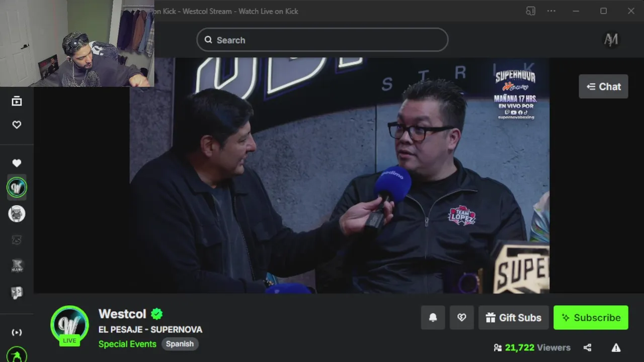Share the stream using the share icon
This screenshot has height=362, width=644.
tap(587, 347)
